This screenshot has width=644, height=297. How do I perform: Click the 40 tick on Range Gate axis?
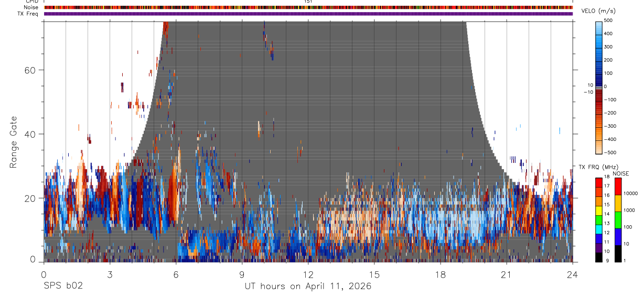pyautogui.click(x=29, y=134)
